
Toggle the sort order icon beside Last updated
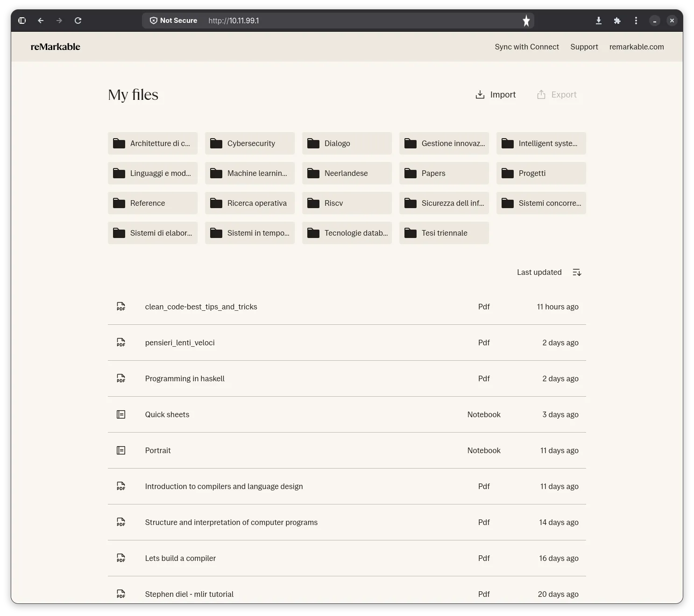pyautogui.click(x=577, y=272)
